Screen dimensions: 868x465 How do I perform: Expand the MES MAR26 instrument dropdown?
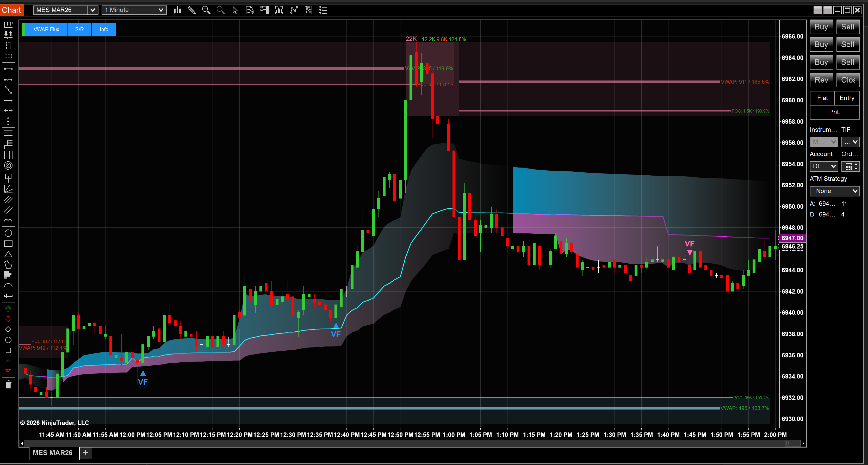coord(93,10)
